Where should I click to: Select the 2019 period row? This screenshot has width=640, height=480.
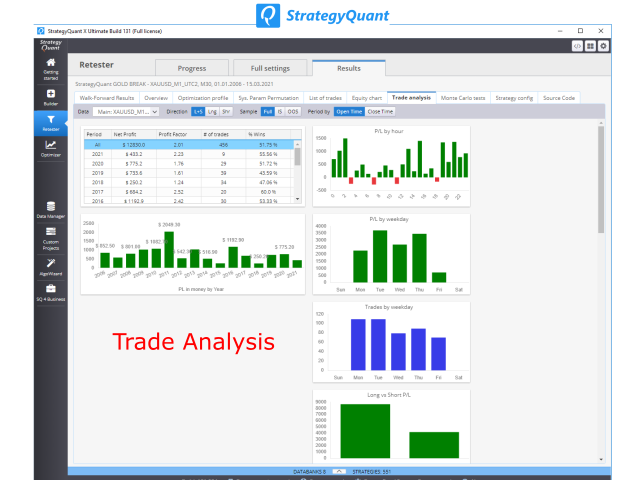tap(189, 173)
